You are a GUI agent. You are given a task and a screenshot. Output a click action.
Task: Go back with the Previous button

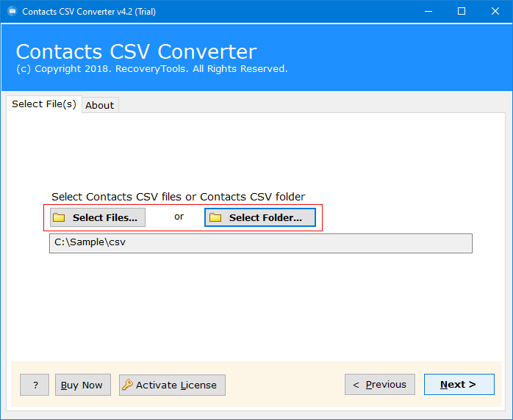click(x=380, y=384)
